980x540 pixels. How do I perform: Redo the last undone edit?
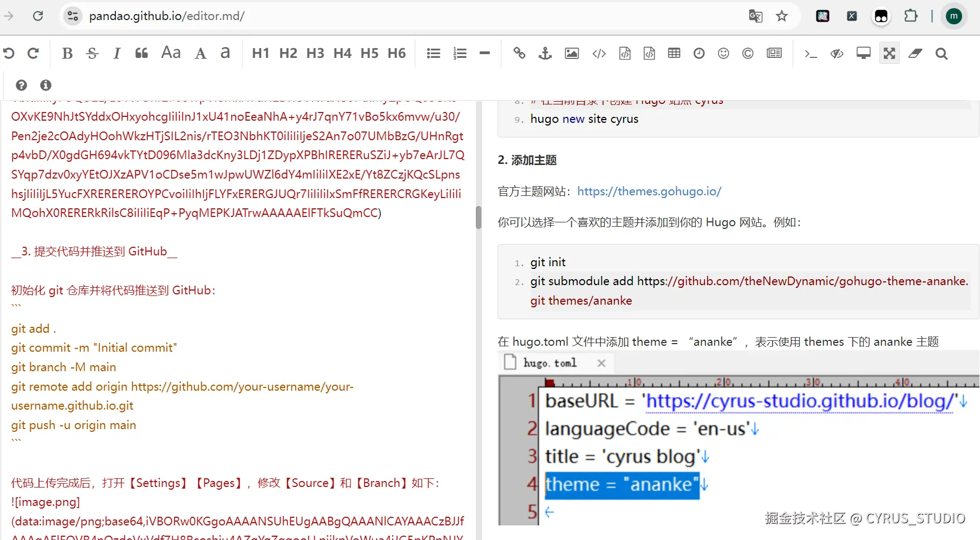click(33, 53)
